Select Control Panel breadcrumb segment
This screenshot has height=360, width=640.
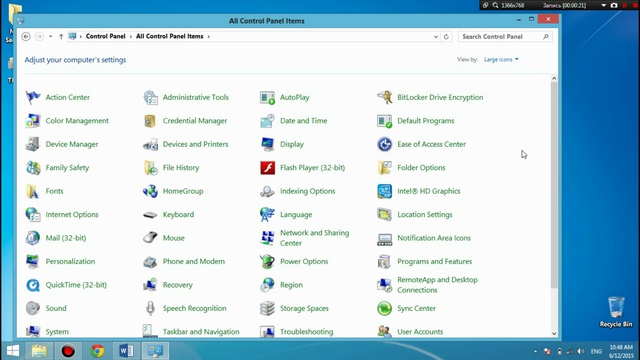point(105,36)
